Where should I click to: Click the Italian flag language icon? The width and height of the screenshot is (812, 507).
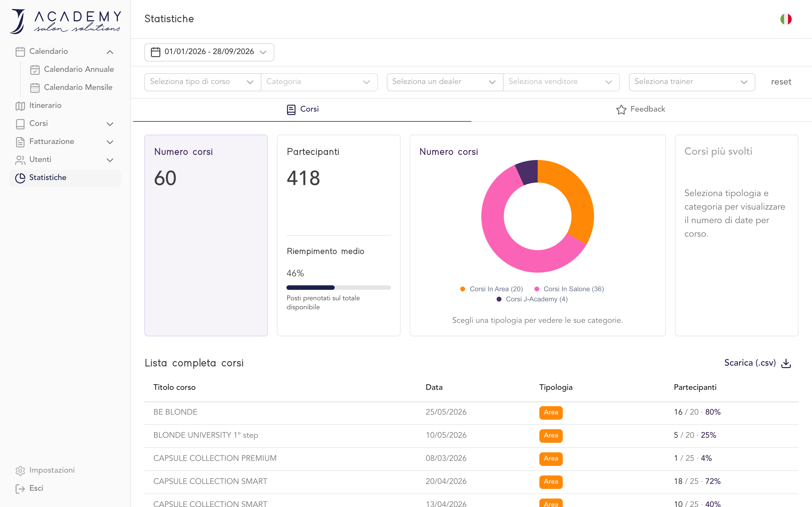(786, 19)
